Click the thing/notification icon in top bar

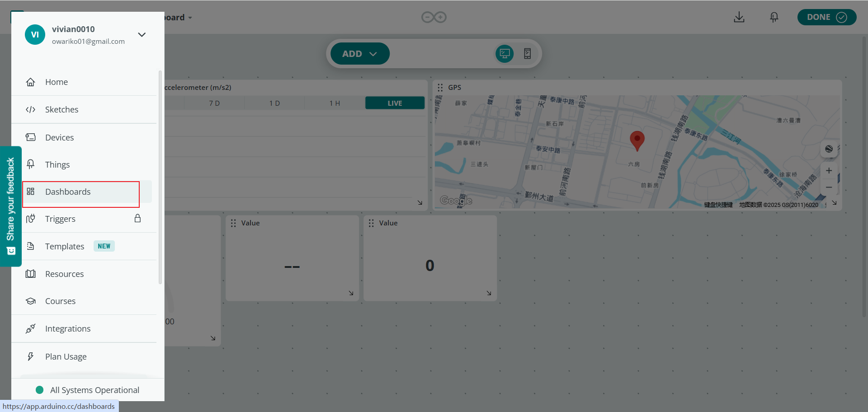click(x=774, y=17)
